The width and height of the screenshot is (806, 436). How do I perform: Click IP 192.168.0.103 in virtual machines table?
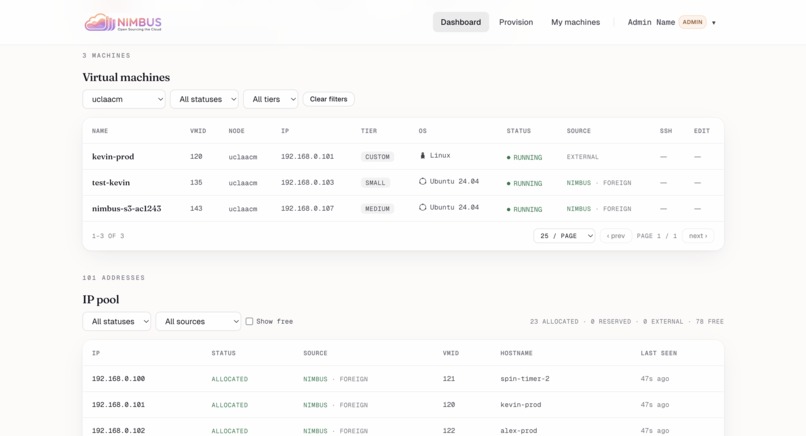point(307,183)
